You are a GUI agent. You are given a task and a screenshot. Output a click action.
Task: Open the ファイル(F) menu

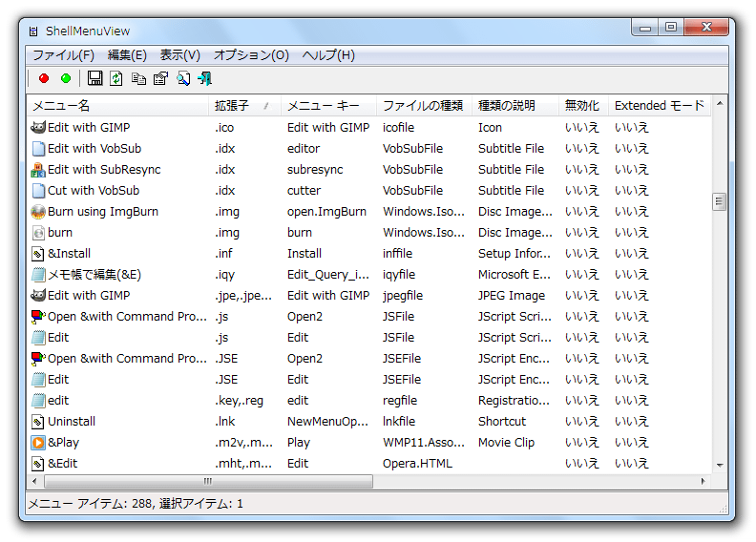coord(63,55)
